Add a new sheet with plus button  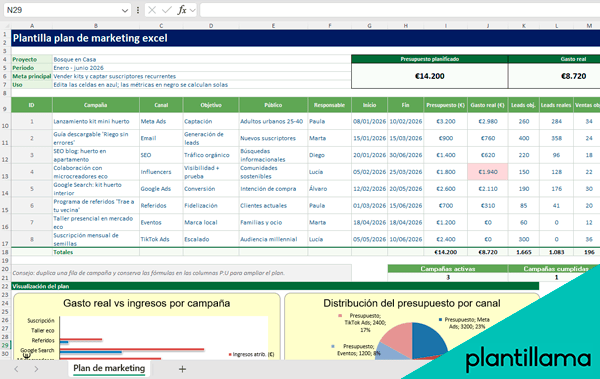[183, 369]
